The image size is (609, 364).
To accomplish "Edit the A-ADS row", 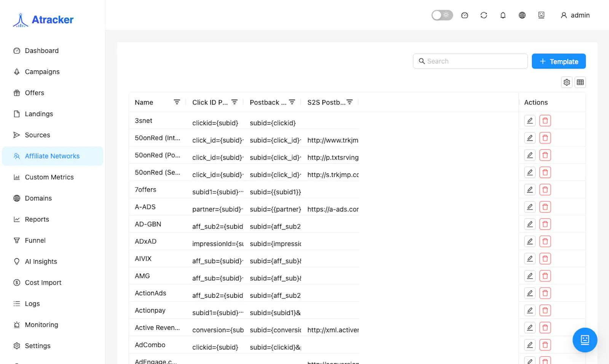I will 530,207.
